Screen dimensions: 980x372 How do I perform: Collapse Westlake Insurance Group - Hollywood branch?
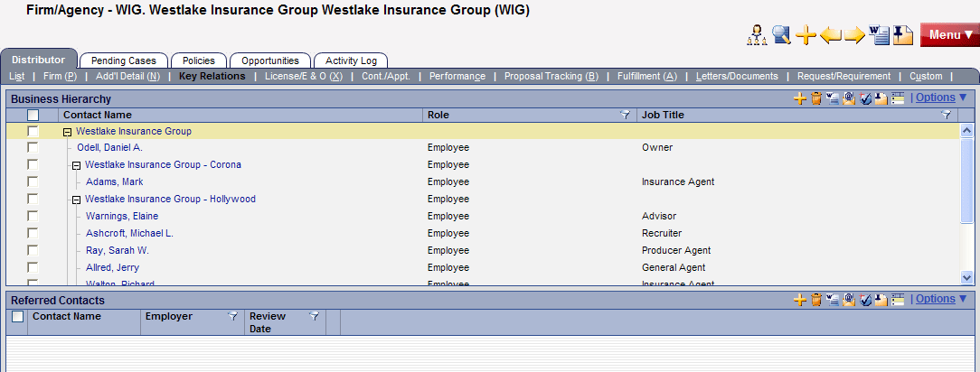point(76,200)
